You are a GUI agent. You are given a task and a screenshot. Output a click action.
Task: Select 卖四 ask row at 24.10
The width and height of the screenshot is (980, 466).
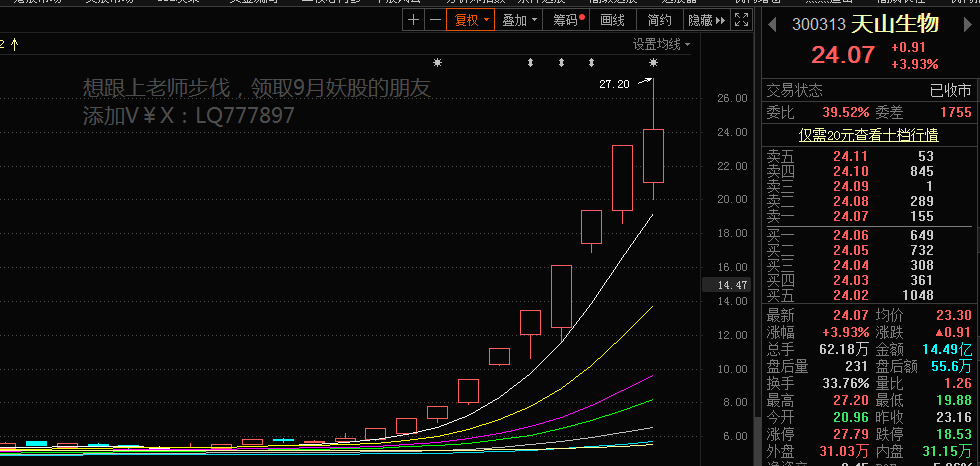click(869, 171)
